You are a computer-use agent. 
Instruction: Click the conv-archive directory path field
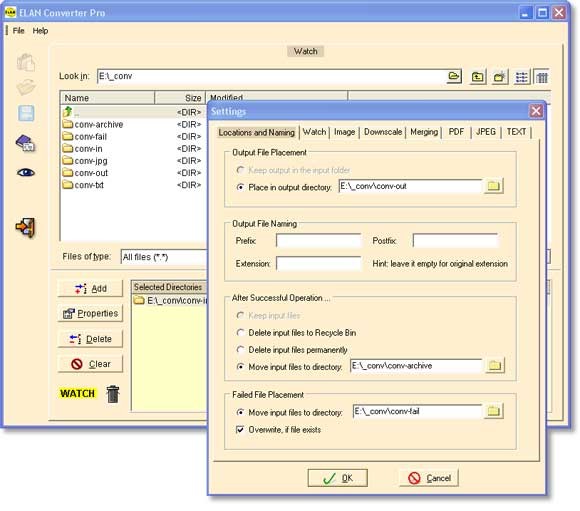click(416, 366)
